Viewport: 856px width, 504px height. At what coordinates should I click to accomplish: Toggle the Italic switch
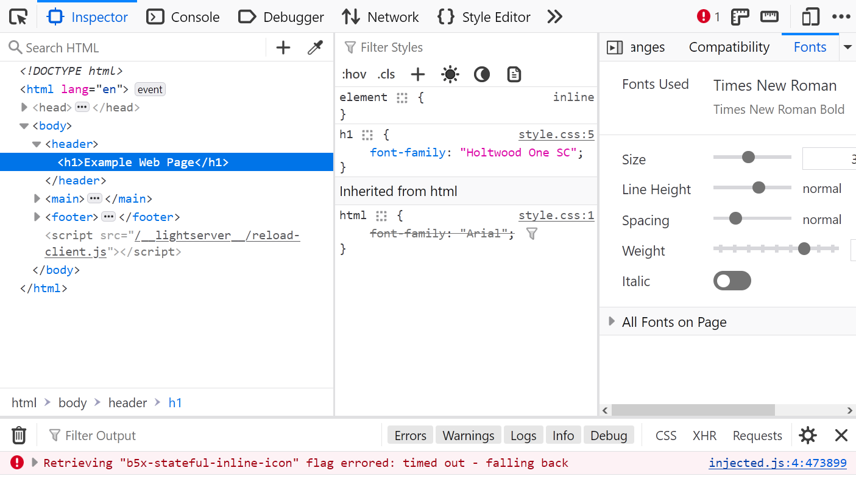[732, 281]
